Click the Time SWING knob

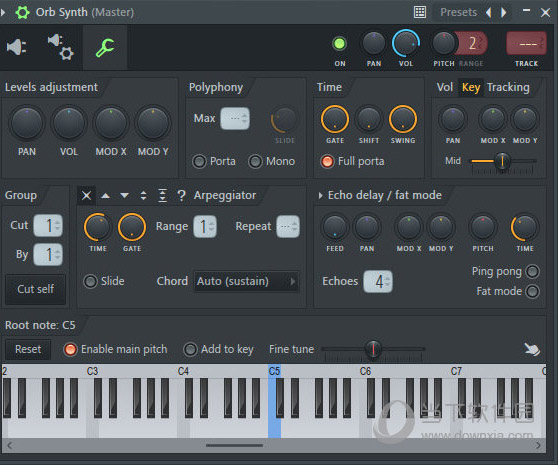pyautogui.click(x=402, y=120)
